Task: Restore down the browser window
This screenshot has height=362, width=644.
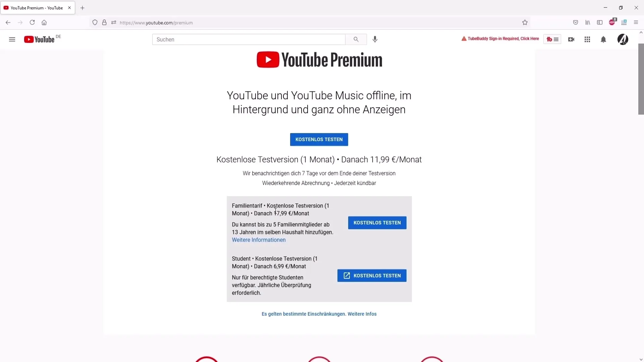Action: (621, 8)
